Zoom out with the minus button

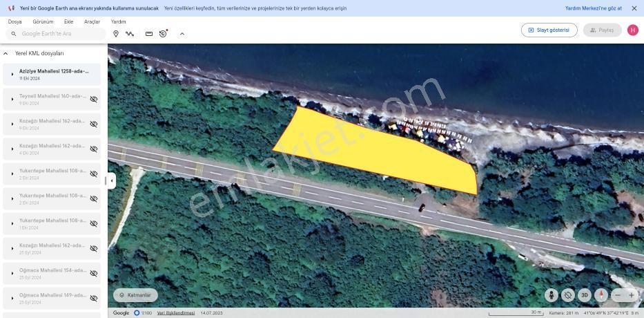[618, 295]
